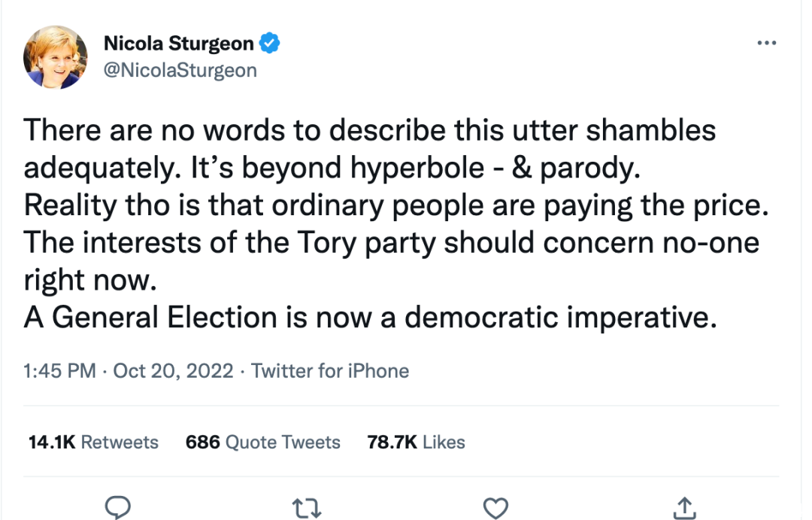
Task: Open the share tweet upload icon
Action: (x=685, y=507)
